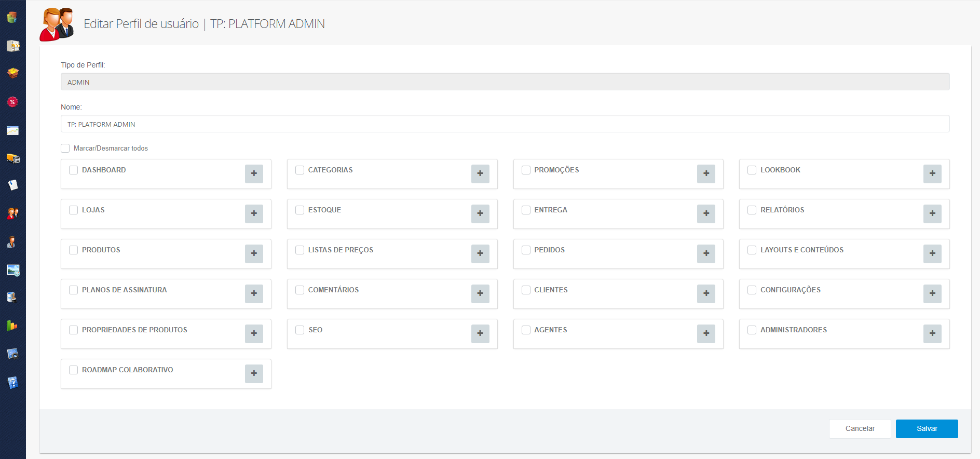The height and width of the screenshot is (459, 980).
Task: Open the bar chart reports icon
Action: tap(12, 326)
